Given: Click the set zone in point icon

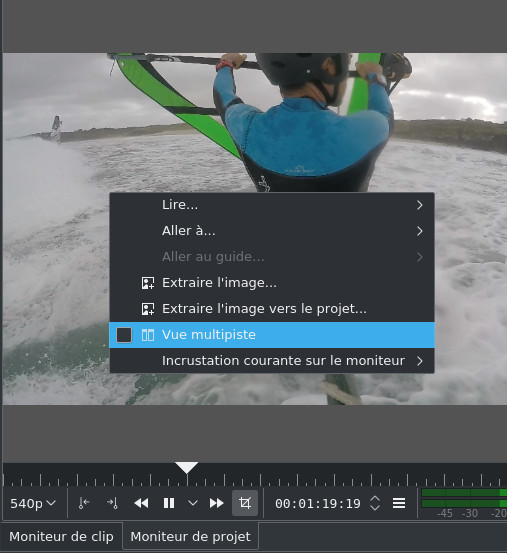Looking at the screenshot, I should 84,503.
